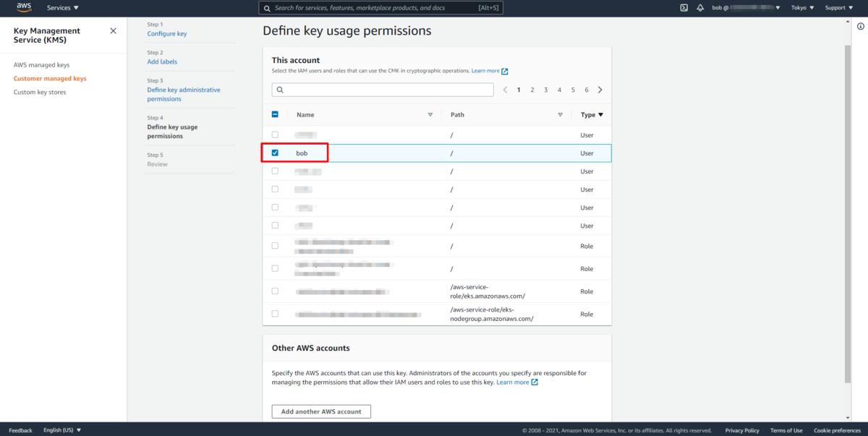Open the Terms of Use link
This screenshot has width=868, height=436.
[786, 430]
